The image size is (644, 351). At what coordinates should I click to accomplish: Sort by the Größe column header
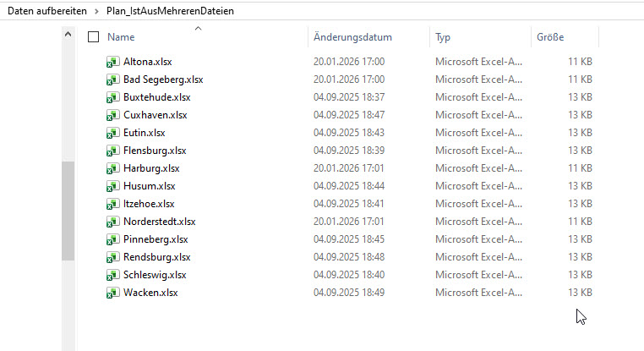point(550,37)
